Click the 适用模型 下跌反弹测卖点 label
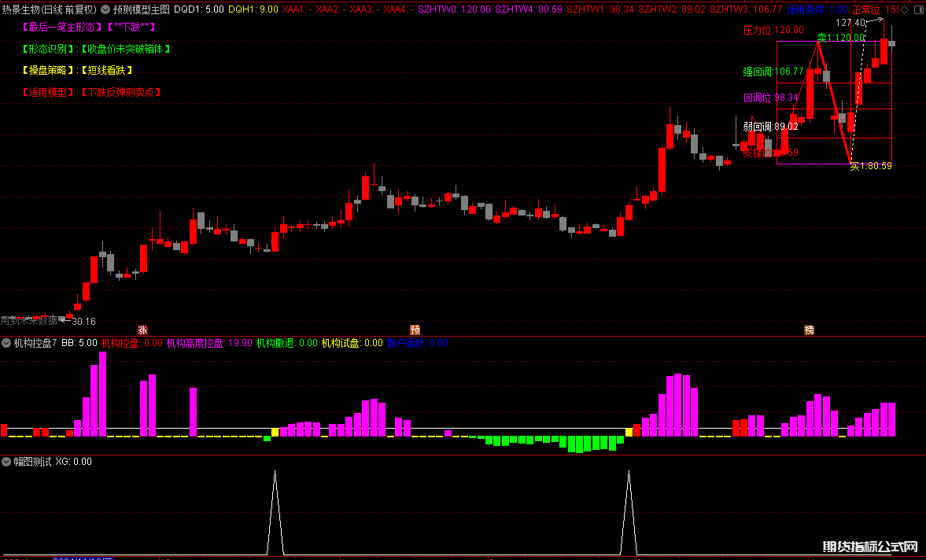 [x=91, y=92]
